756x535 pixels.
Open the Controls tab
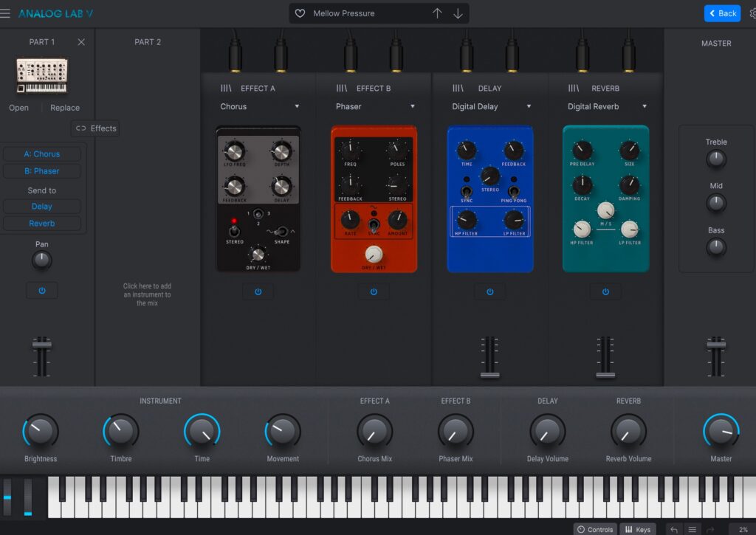pos(595,529)
